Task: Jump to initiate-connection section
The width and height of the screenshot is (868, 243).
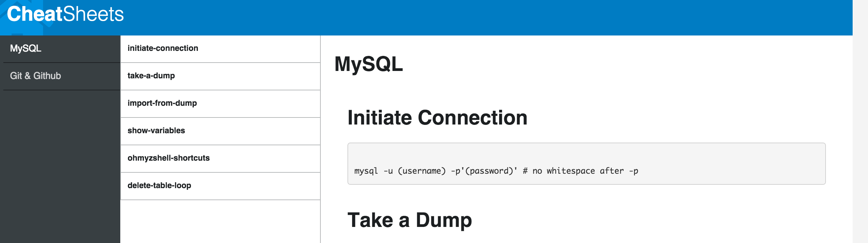Action: coord(221,49)
